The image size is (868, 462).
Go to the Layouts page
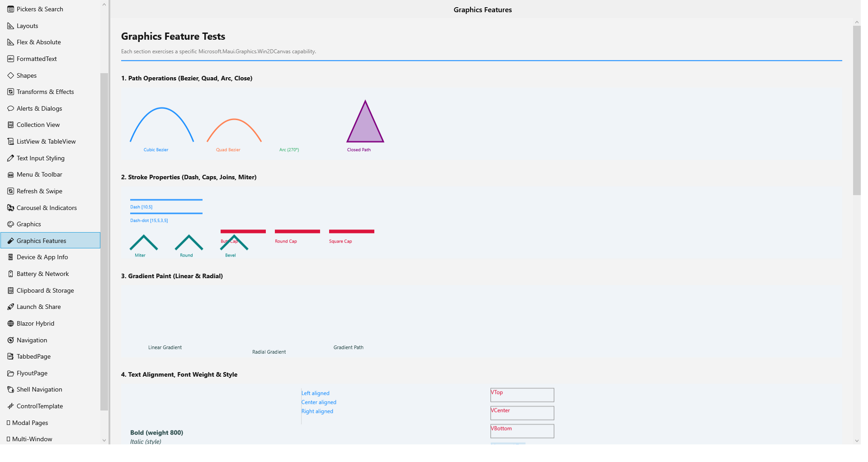(x=50, y=26)
